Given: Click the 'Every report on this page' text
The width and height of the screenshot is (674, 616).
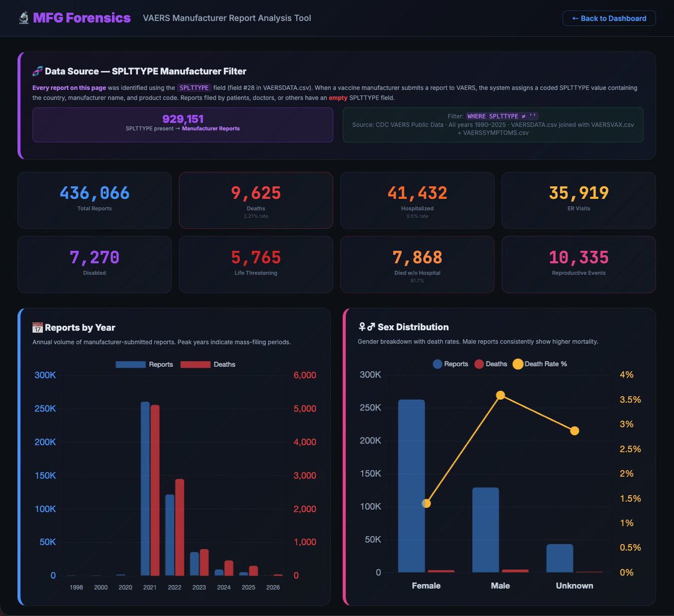Looking at the screenshot, I should [x=69, y=88].
